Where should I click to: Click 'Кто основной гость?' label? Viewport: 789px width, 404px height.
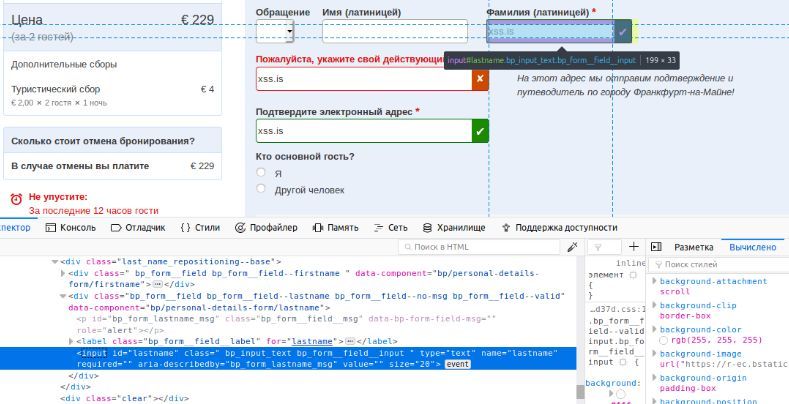(x=305, y=157)
